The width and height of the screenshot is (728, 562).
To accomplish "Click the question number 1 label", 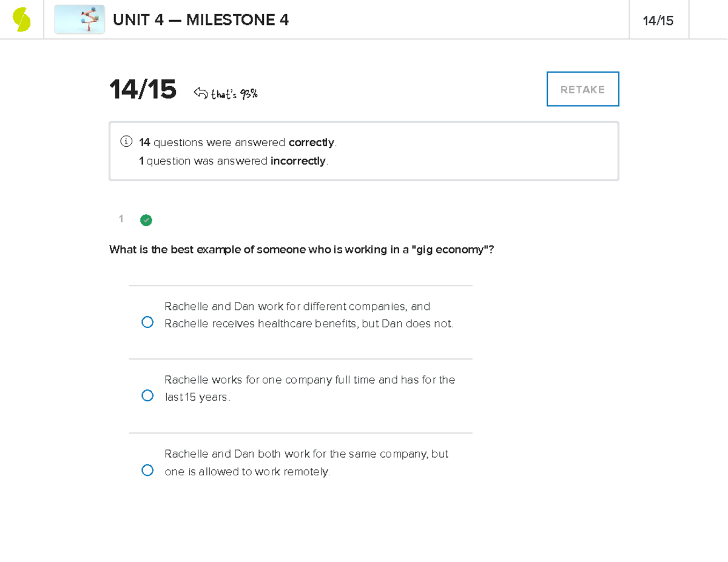I will [121, 219].
